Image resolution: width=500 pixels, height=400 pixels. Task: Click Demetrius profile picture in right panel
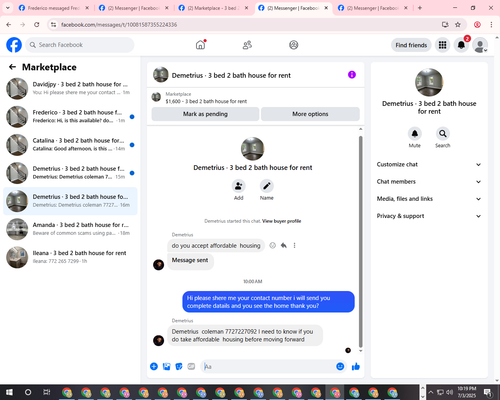click(429, 82)
